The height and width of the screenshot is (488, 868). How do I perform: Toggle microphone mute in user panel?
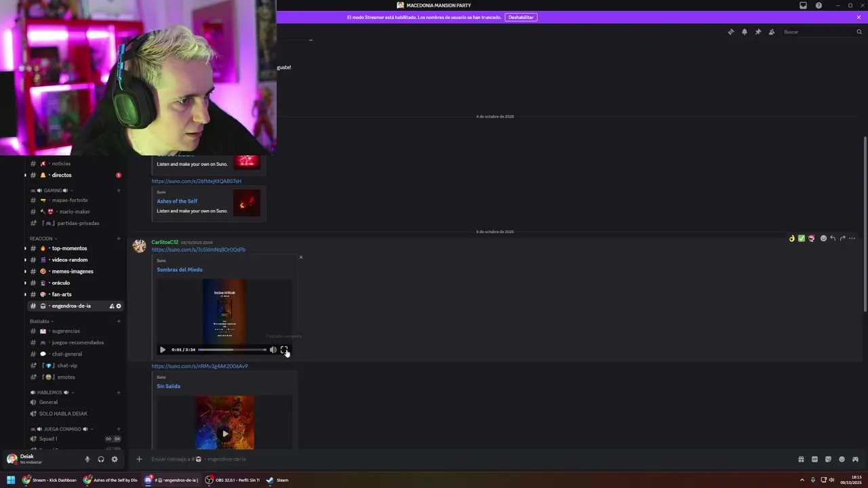pos(87,459)
